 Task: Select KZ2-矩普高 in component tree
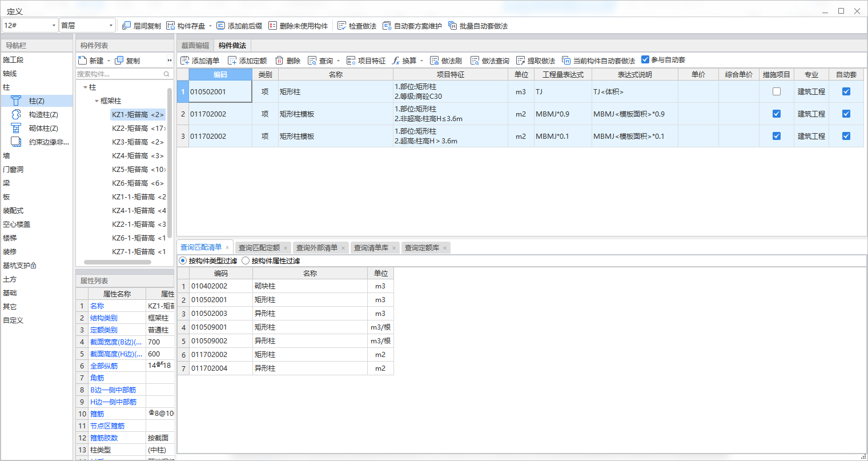click(139, 128)
